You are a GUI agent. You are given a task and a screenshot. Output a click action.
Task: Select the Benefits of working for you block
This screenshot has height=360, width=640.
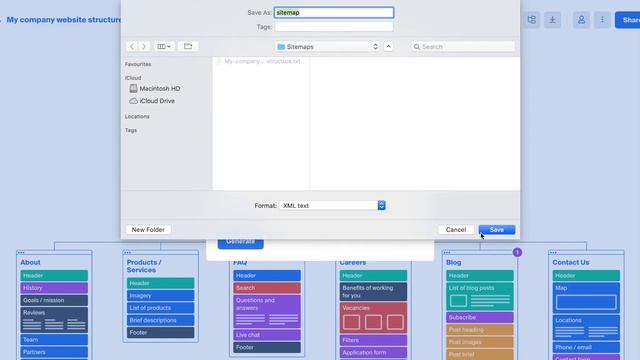373,292
